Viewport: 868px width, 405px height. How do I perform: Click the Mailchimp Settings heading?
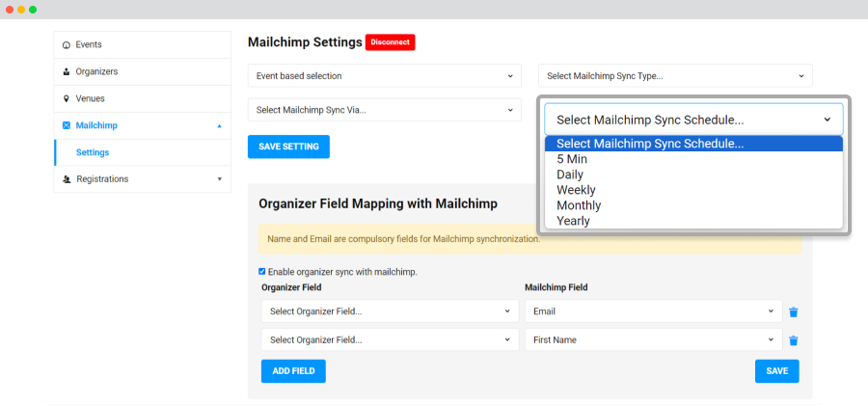pyautogui.click(x=305, y=42)
